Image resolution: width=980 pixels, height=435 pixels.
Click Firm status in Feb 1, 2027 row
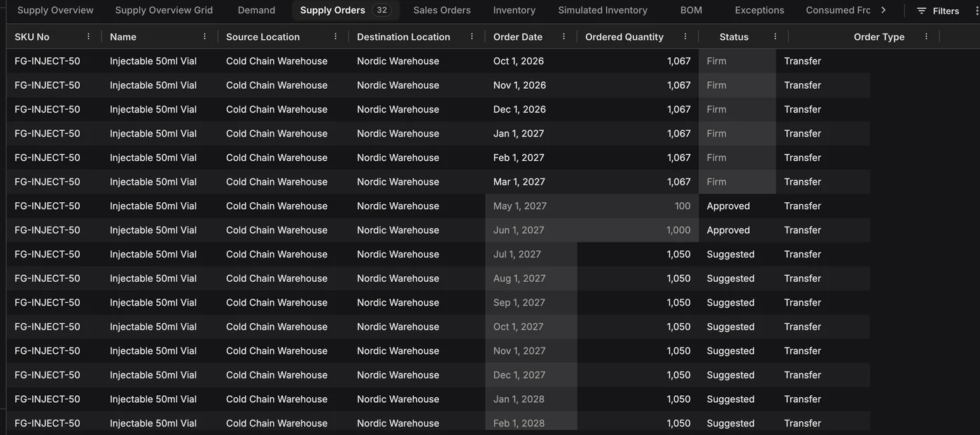tap(738, 157)
